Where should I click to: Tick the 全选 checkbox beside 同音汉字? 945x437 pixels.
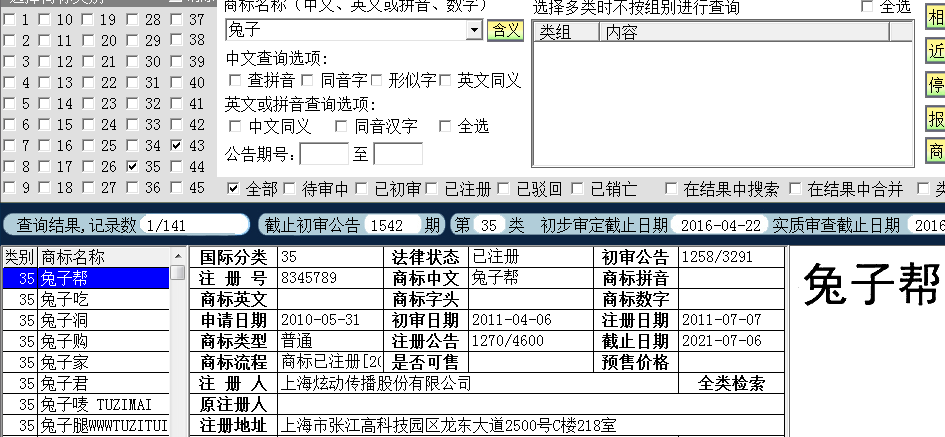point(445,126)
